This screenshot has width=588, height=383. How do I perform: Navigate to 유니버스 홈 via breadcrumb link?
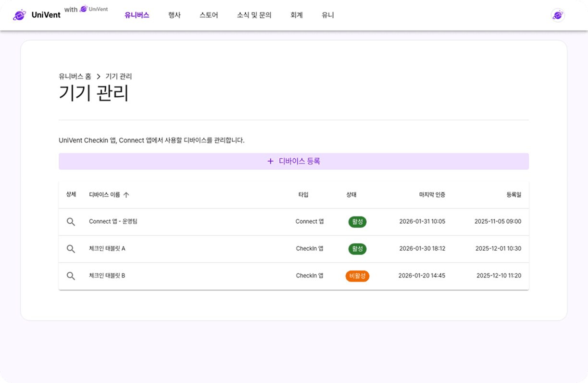[75, 76]
